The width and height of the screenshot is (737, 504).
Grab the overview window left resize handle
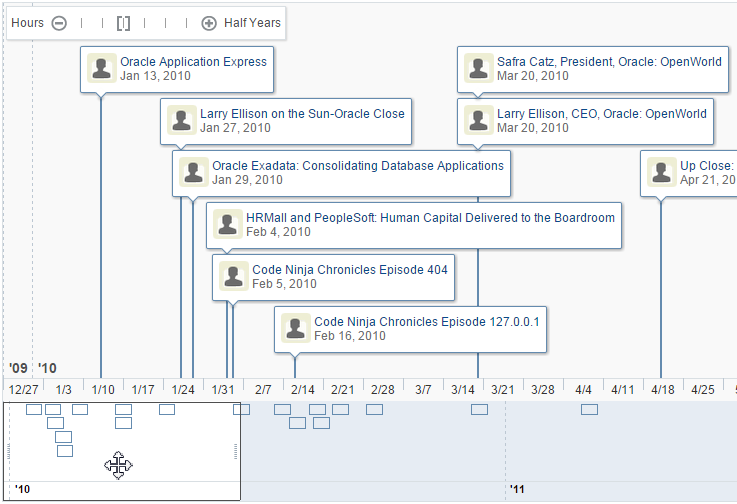click(x=8, y=451)
